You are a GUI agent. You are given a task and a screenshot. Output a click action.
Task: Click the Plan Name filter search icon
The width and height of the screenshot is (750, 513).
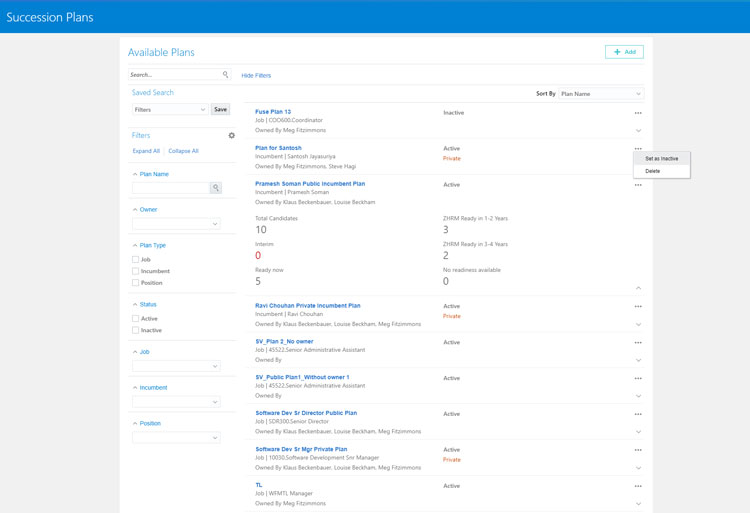215,188
